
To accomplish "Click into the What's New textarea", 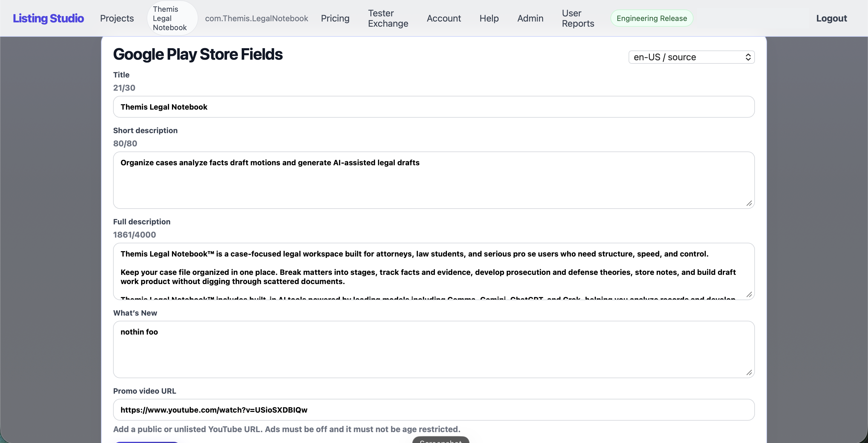I will (434, 349).
